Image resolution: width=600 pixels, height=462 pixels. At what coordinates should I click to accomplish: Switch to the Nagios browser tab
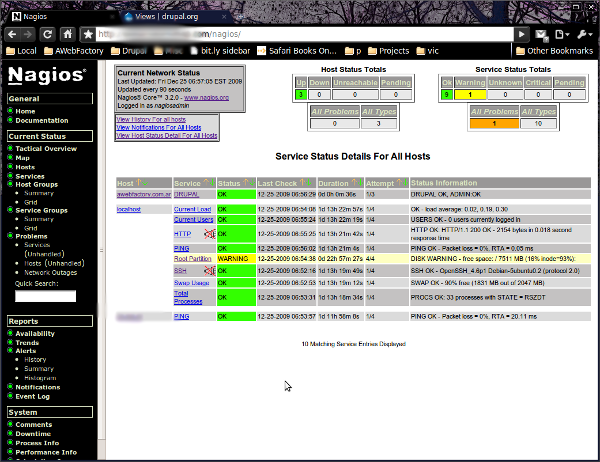point(61,16)
